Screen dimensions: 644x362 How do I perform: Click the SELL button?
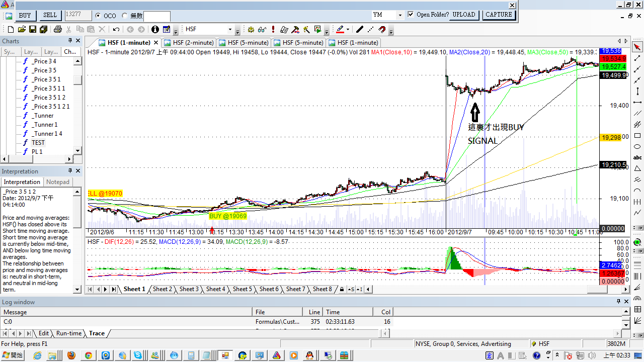click(50, 16)
